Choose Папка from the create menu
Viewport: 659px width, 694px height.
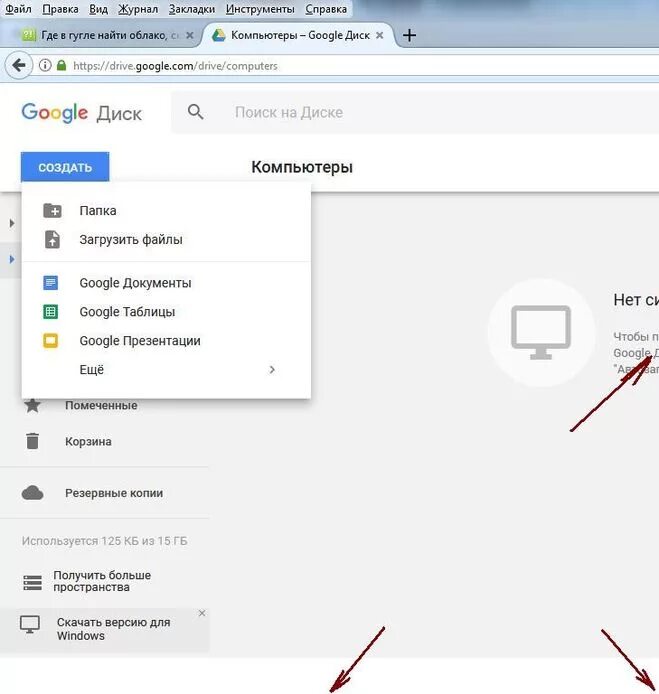(x=166, y=211)
